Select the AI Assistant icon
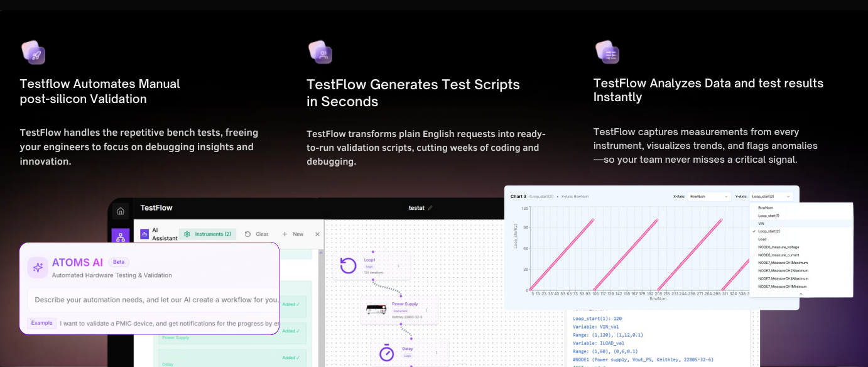Viewport: 868px width, 367px height. tap(144, 234)
